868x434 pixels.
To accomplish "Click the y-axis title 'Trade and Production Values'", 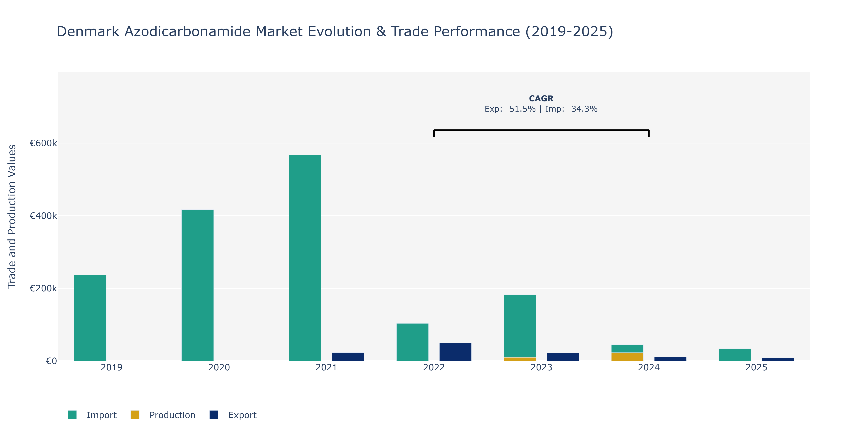I will point(12,216).
